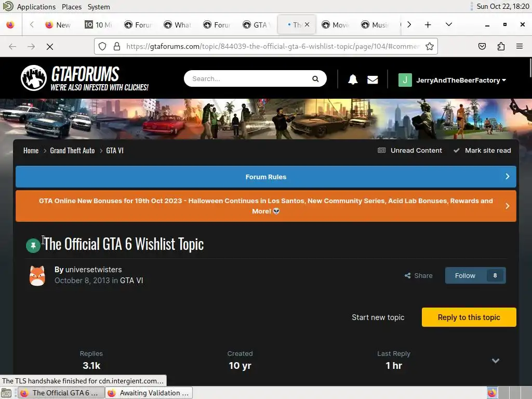
Task: Open the messages envelope icon
Action: click(373, 79)
